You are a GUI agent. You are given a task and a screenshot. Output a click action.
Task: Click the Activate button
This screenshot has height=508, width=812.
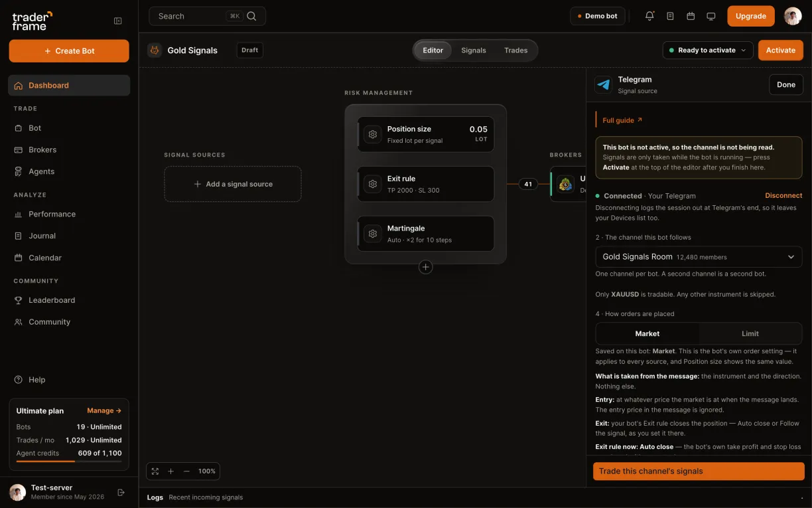[x=781, y=50]
